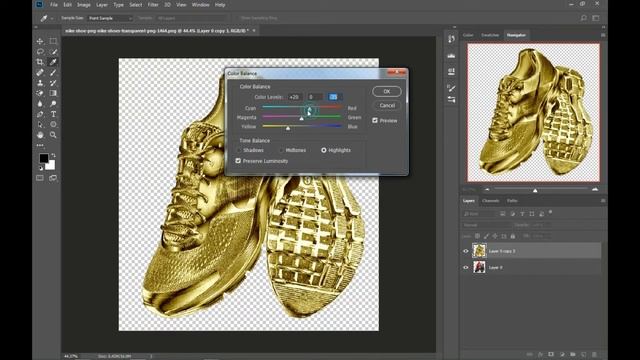Click the Lock All padlock icon
This screenshot has height=360, width=640.
[x=513, y=236]
